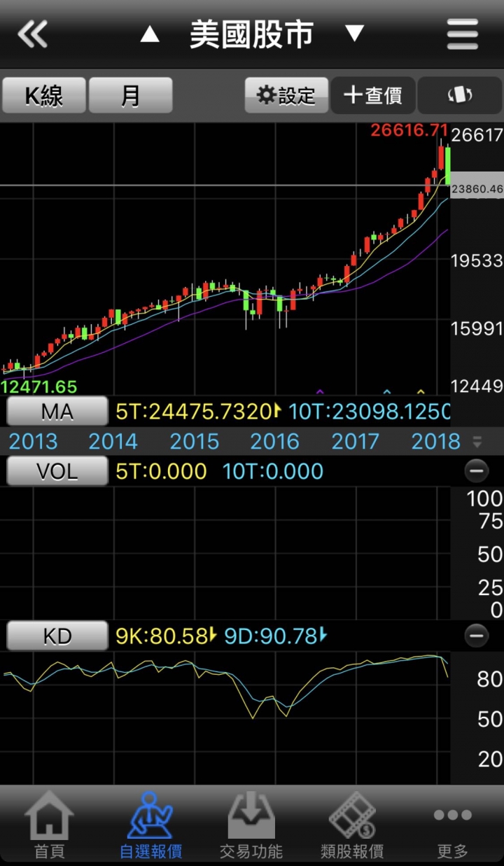This screenshot has width=504, height=866.
Task: Open chart 設定 settings
Action: (286, 95)
